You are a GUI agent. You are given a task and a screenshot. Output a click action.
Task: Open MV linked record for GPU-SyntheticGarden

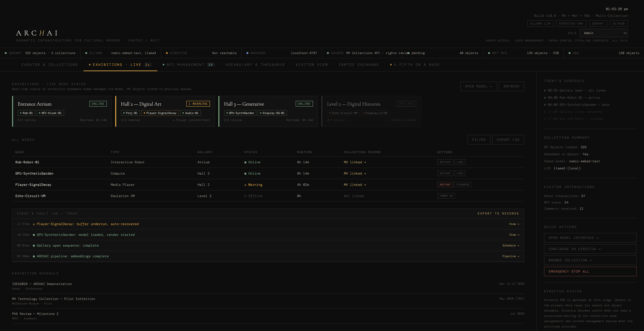355,174
